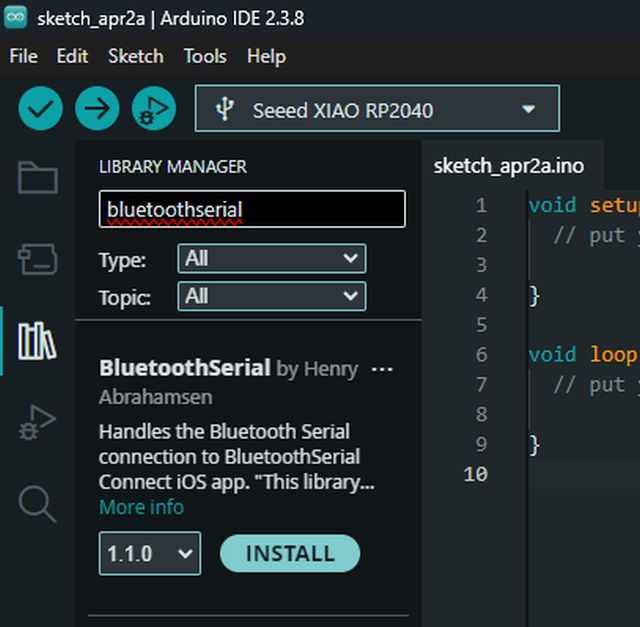Open the Search magnifier sidebar icon
The image size is (640, 627).
37,504
